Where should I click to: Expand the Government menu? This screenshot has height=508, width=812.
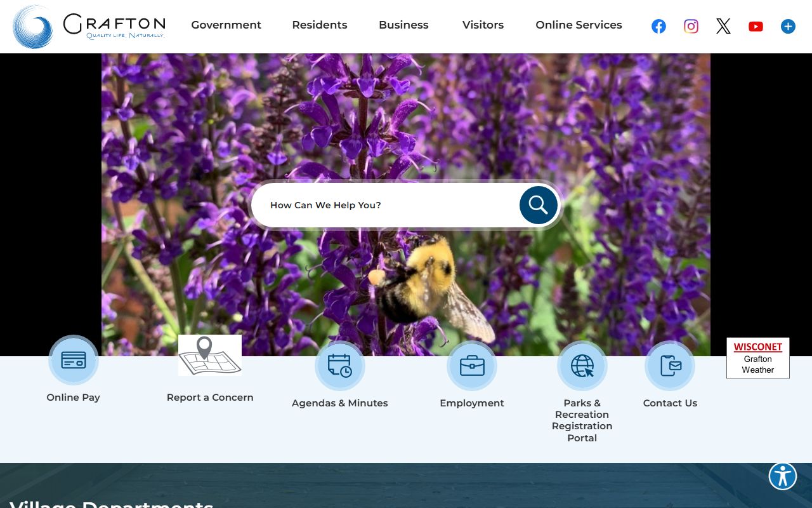click(226, 25)
